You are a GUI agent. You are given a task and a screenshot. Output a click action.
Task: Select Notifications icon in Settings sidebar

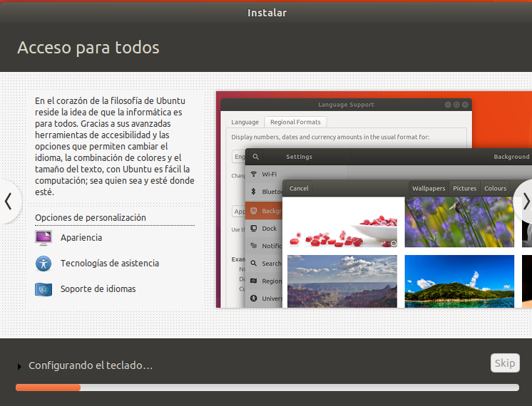pyautogui.click(x=253, y=246)
